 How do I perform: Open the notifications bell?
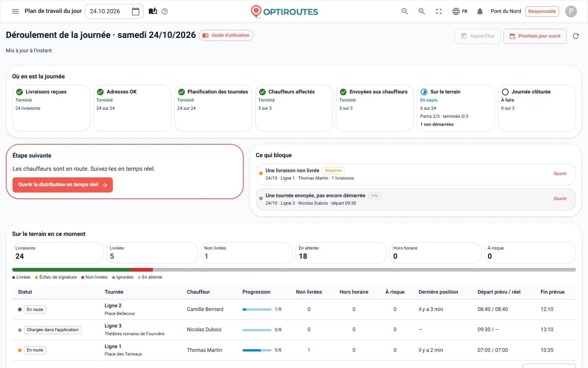480,11
